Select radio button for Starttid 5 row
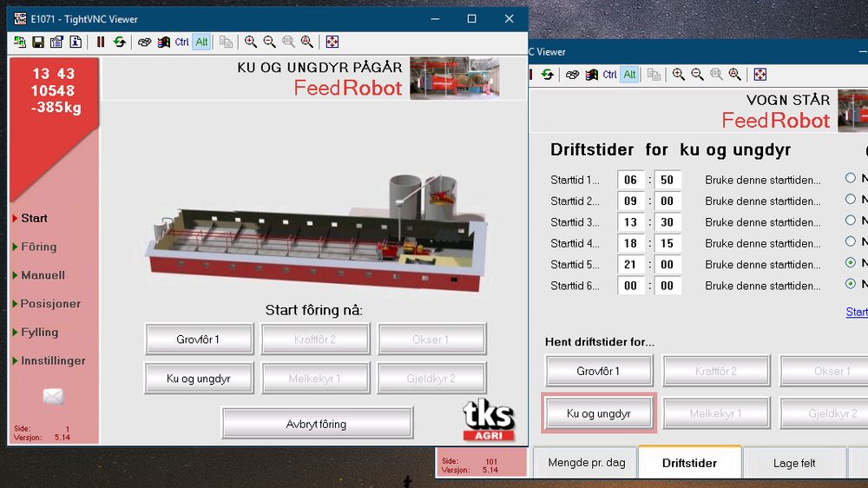Image resolution: width=868 pixels, height=488 pixels. [x=851, y=262]
